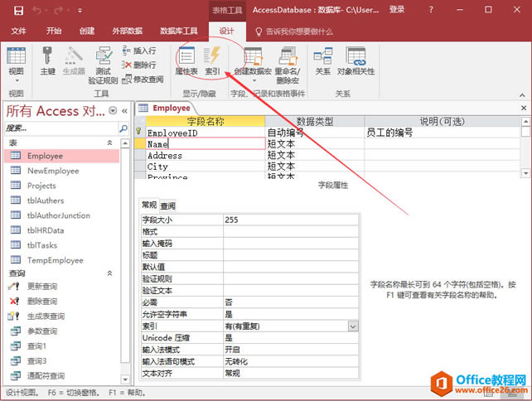Click the 登录 sign-in link
The width and height of the screenshot is (532, 401).
397,9
